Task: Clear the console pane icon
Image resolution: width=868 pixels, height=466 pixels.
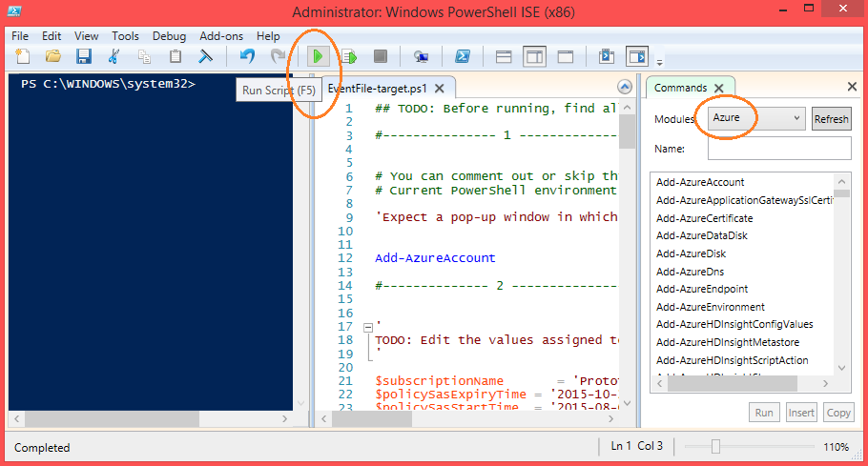Action: [205, 56]
